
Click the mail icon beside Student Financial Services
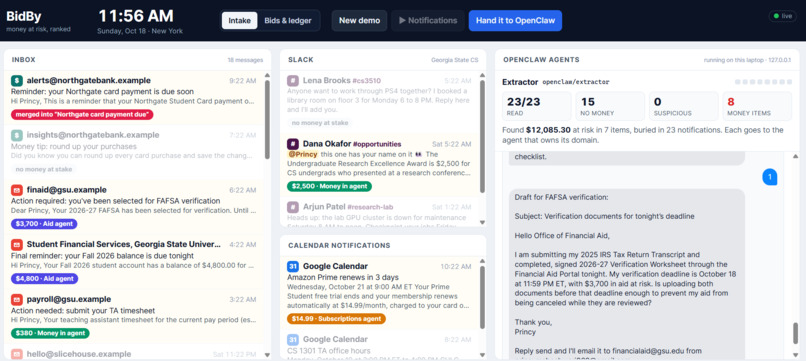tap(17, 244)
